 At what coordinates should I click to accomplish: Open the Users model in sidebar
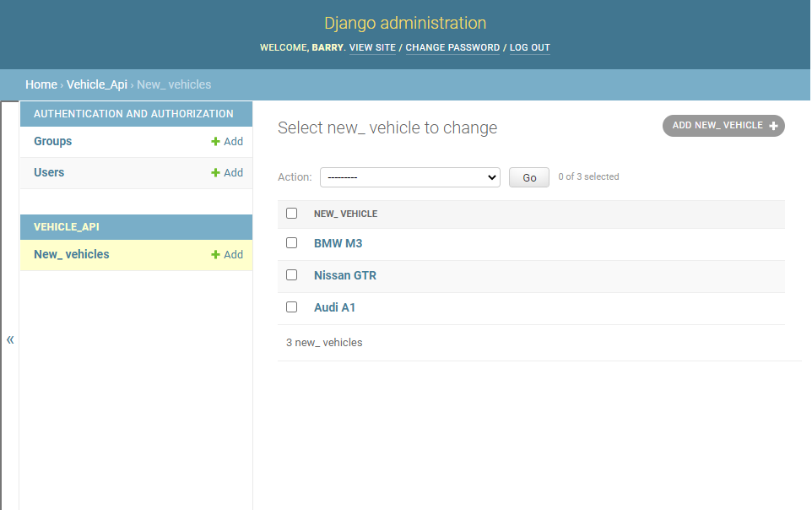[x=49, y=172]
